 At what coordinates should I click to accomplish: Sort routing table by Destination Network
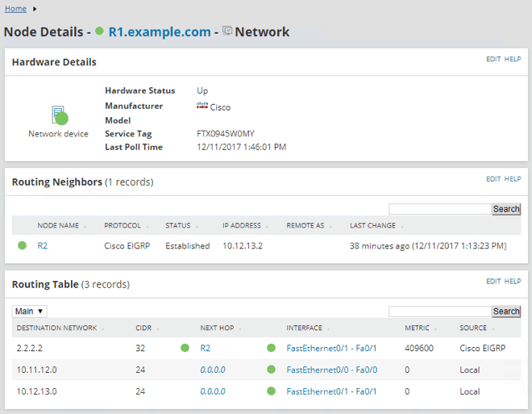tap(56, 328)
